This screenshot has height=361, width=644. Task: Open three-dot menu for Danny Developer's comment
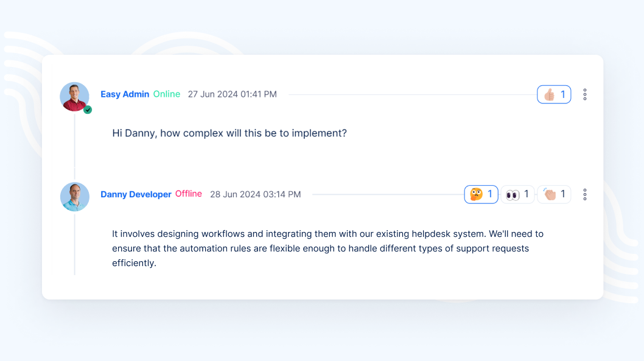click(x=585, y=194)
